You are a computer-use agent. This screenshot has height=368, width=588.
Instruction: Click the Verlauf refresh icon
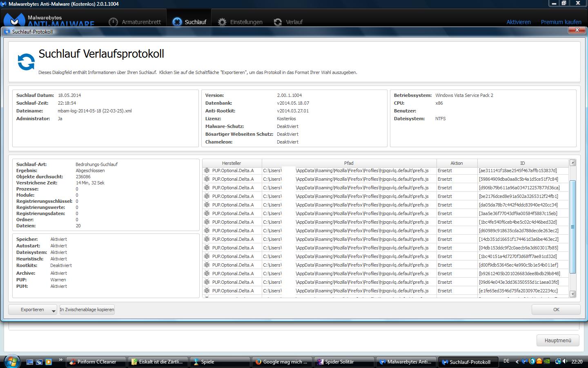(x=278, y=22)
